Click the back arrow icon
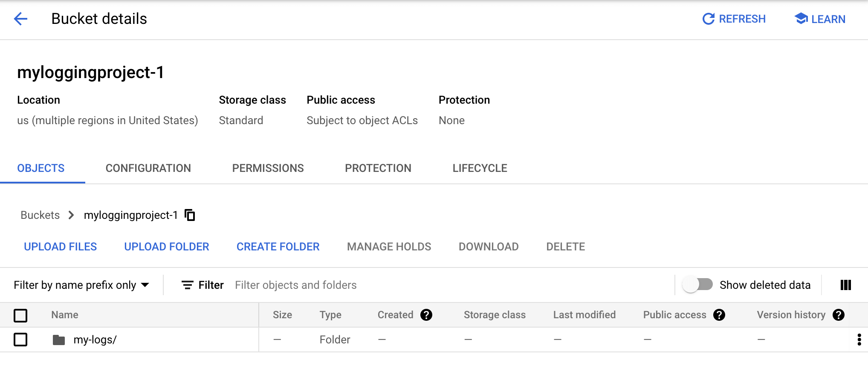This screenshot has height=366, width=868. (x=20, y=19)
